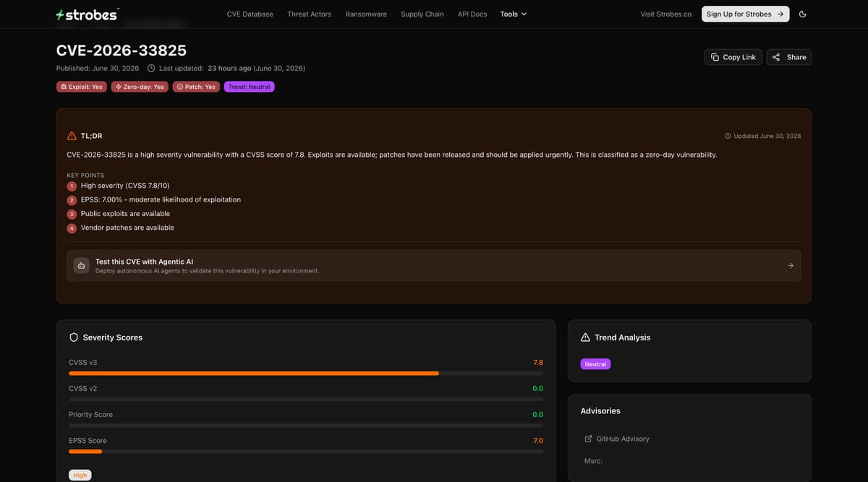Click the Msrc: advisory text

tap(593, 461)
